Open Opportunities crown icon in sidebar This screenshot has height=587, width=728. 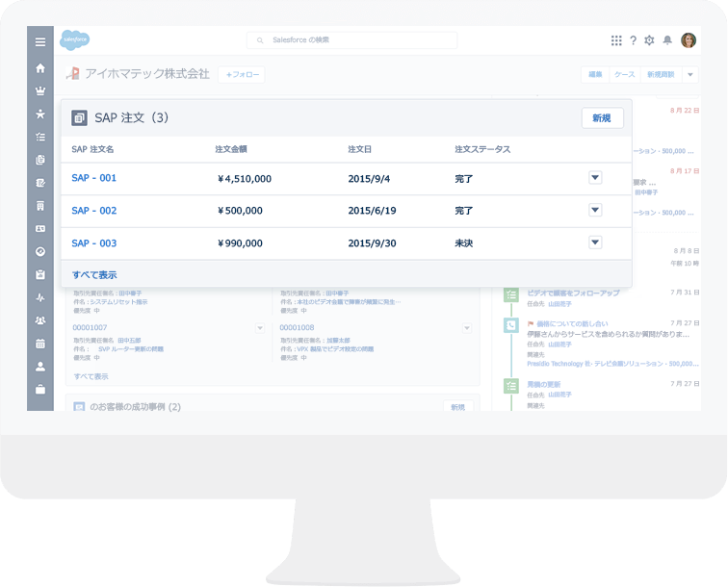pos(40,91)
